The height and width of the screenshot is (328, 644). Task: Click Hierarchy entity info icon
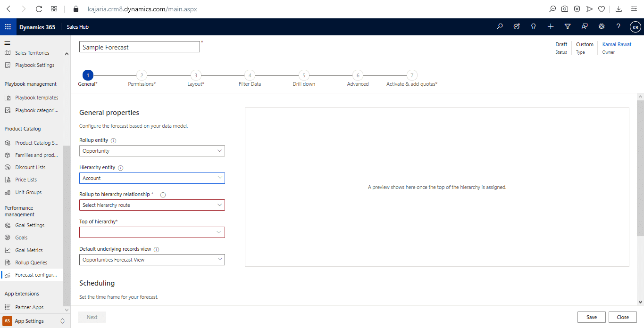click(120, 168)
